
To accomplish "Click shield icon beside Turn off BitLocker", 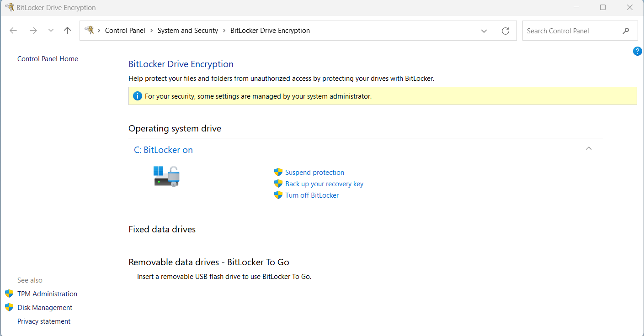I will [x=278, y=195].
